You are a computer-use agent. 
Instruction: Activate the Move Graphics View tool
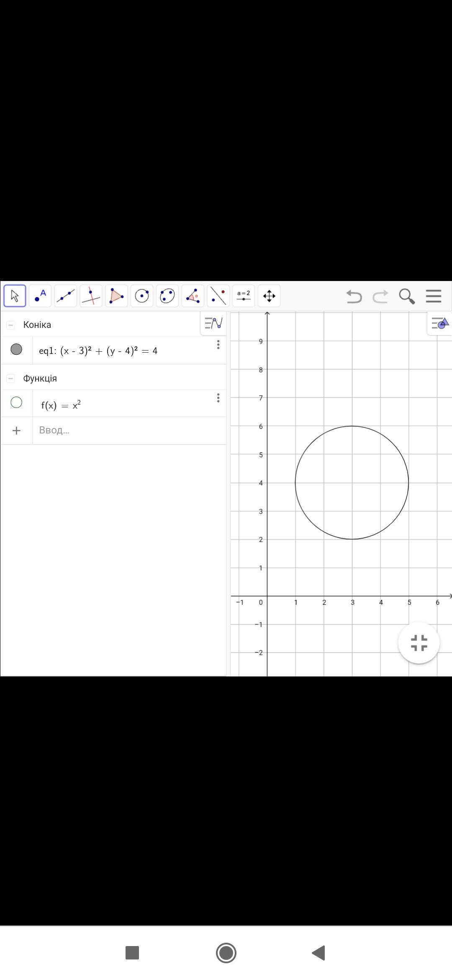tap(269, 296)
